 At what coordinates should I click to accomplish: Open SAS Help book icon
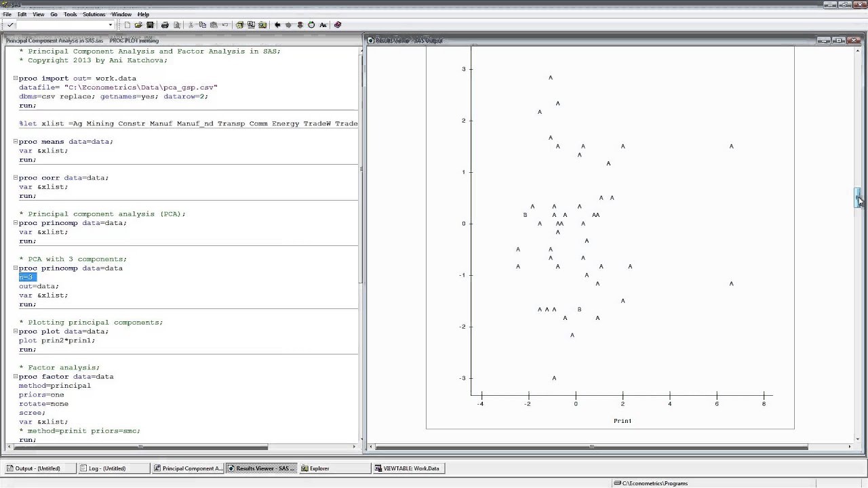(338, 25)
